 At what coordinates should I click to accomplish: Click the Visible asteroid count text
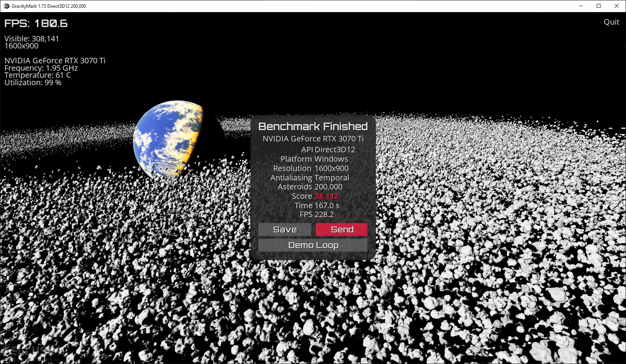point(32,39)
